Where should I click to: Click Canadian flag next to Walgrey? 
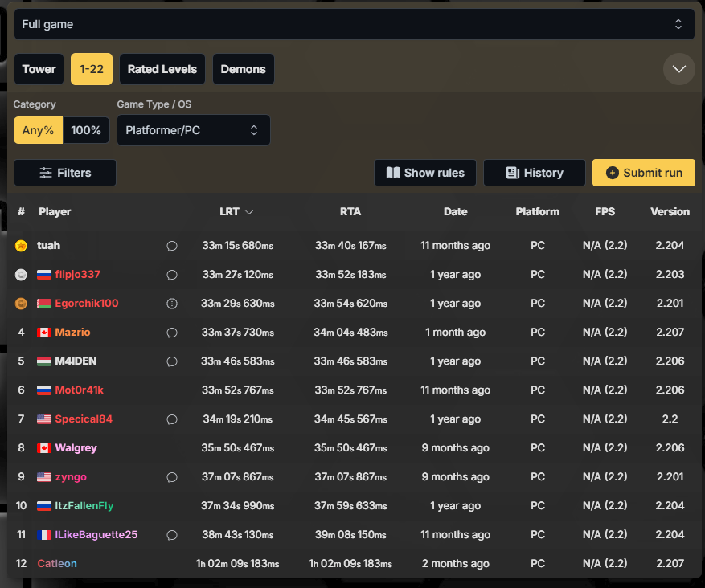(x=44, y=448)
